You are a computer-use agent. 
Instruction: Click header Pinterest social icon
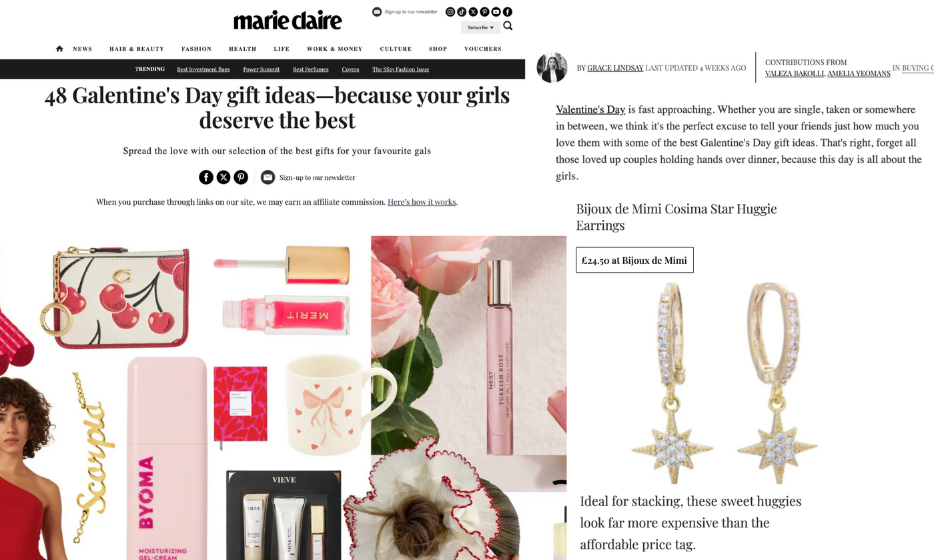click(485, 12)
